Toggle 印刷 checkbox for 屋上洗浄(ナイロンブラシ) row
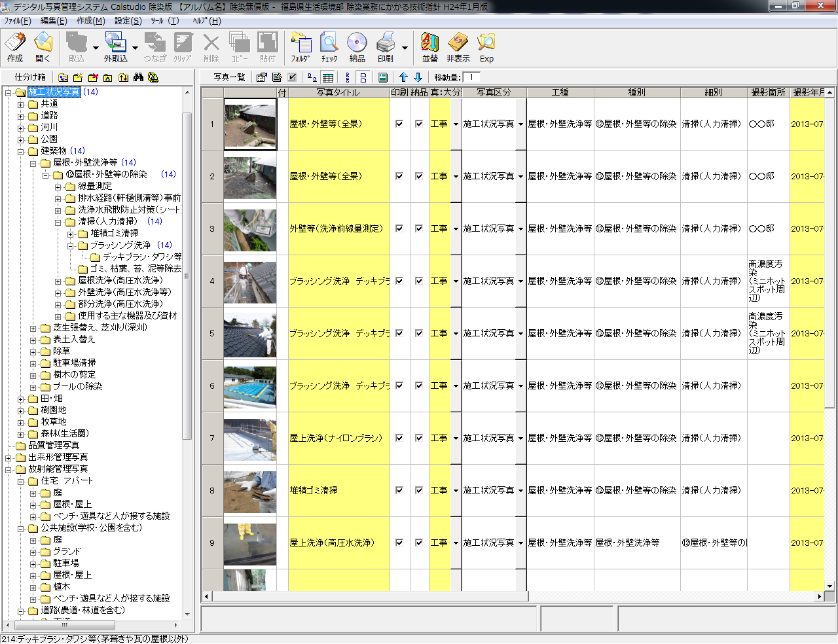 (399, 438)
